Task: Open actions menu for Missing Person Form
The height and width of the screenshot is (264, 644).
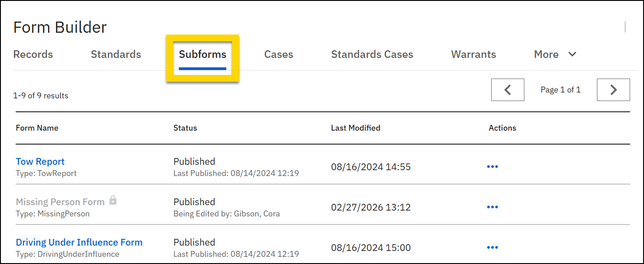Action: pos(492,207)
